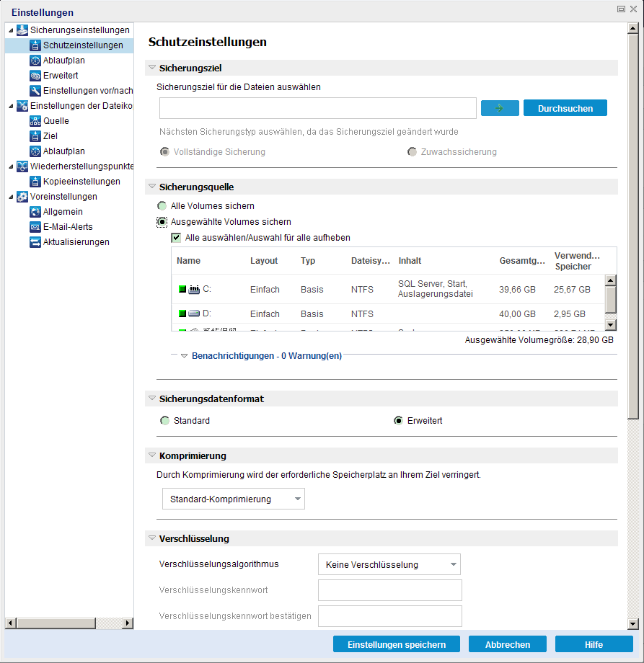Click the Abbrechen button

(507, 644)
